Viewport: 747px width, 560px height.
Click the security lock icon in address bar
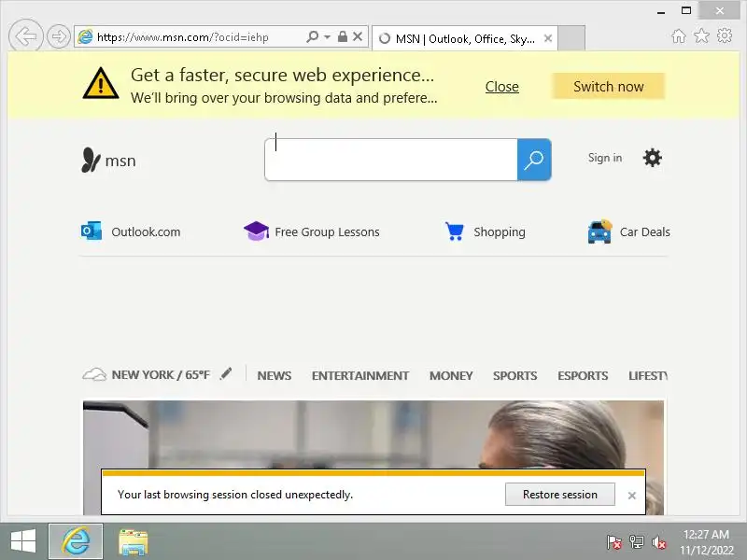[342, 36]
